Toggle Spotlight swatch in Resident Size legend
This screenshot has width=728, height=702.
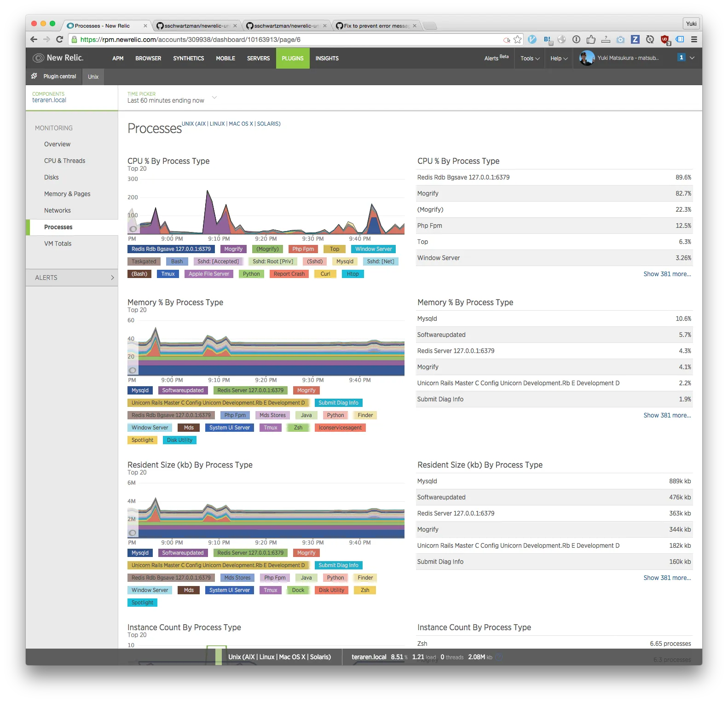click(x=142, y=603)
